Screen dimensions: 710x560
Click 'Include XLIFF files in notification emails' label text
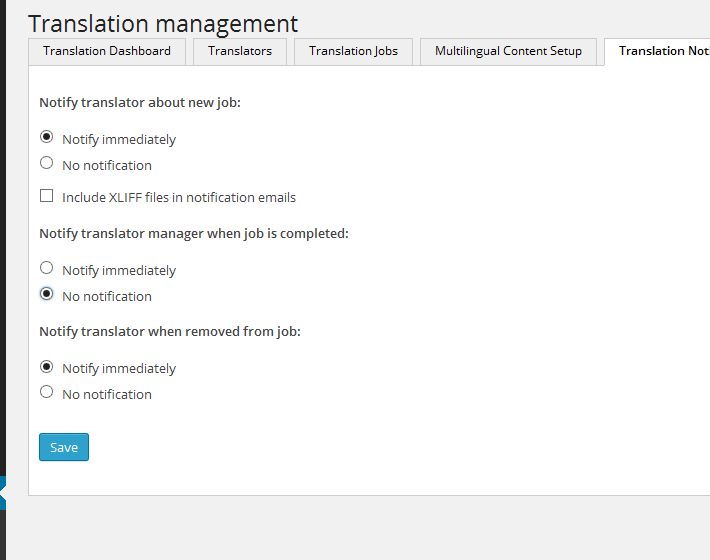[x=179, y=197]
